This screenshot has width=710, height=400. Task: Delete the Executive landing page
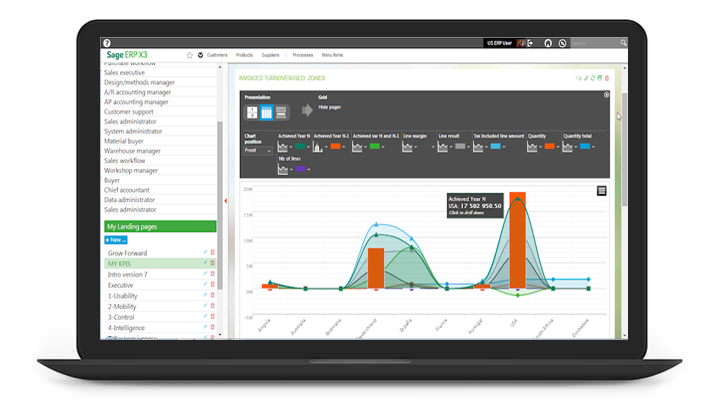coord(212,285)
